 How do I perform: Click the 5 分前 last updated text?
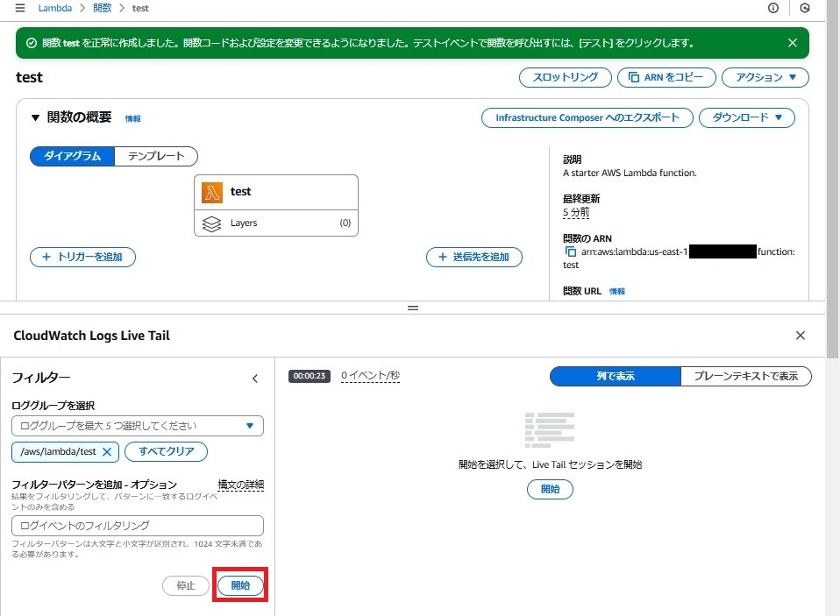pyautogui.click(x=576, y=212)
